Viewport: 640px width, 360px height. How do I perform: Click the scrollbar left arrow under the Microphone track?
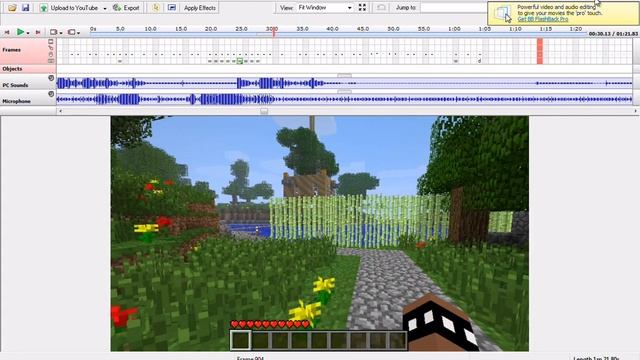tap(60, 111)
